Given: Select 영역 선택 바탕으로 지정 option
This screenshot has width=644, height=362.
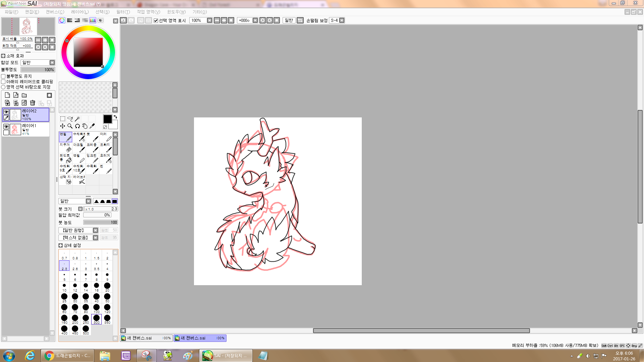Looking at the screenshot, I should coord(3,87).
